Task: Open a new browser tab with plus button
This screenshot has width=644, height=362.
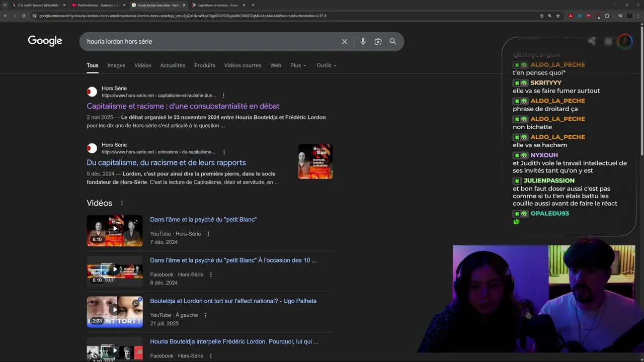Action: tap(253, 5)
